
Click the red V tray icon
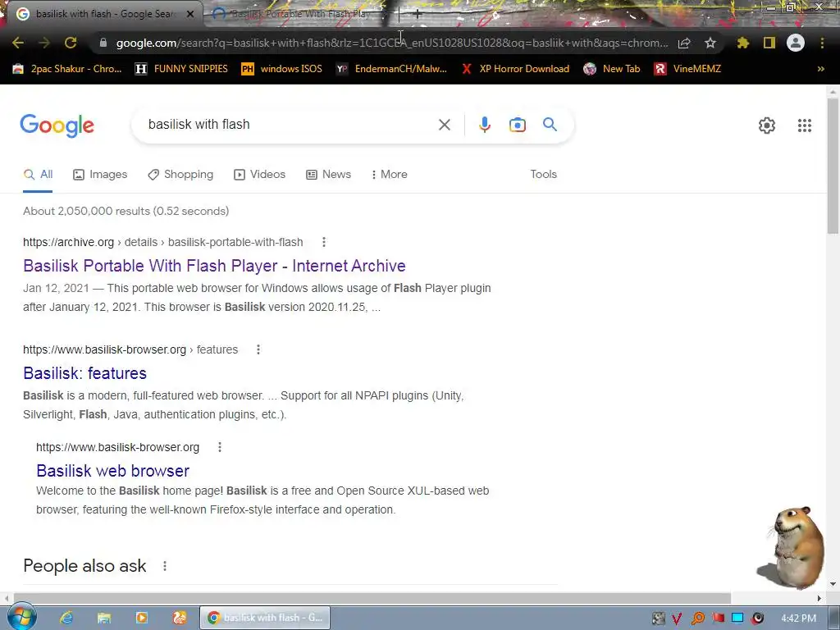(677, 619)
